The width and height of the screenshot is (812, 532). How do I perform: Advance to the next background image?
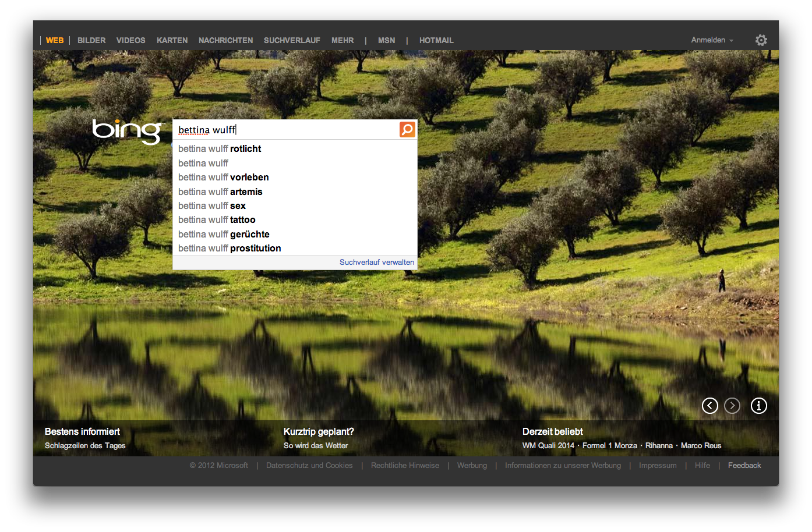(732, 406)
